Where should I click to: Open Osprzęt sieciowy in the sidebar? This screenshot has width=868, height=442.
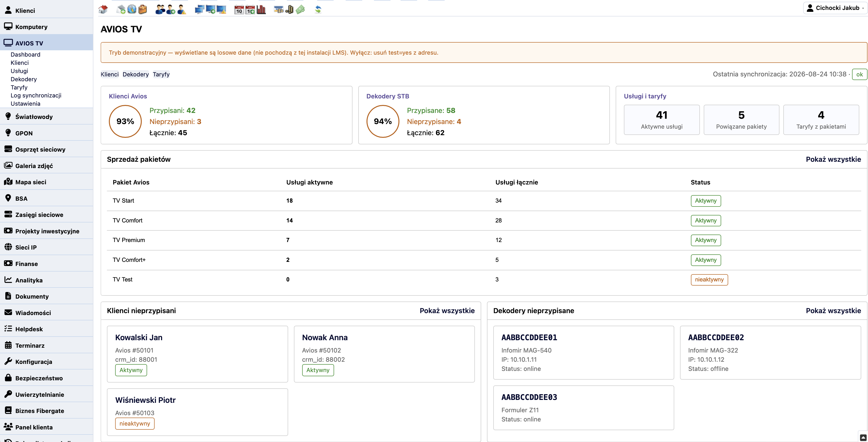pyautogui.click(x=46, y=149)
